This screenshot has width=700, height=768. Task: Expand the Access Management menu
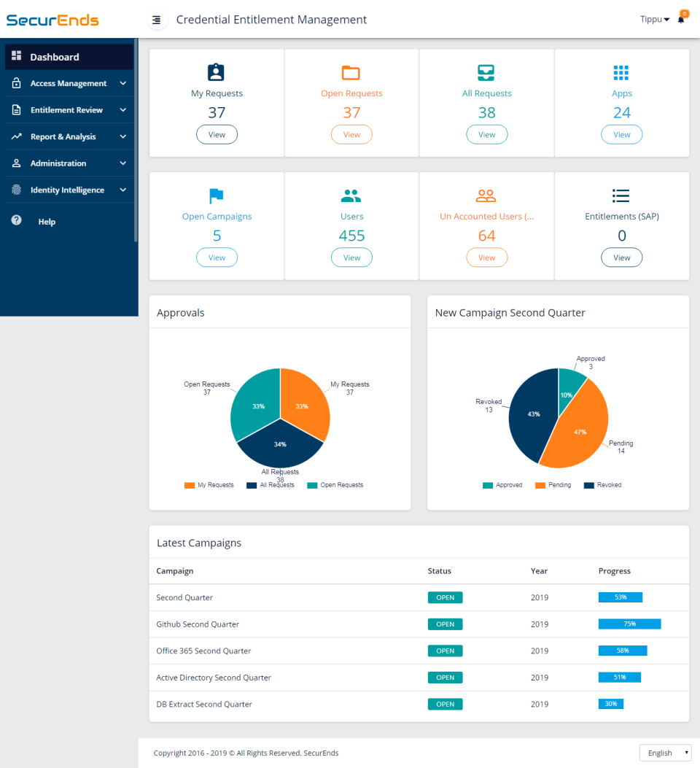[x=69, y=83]
